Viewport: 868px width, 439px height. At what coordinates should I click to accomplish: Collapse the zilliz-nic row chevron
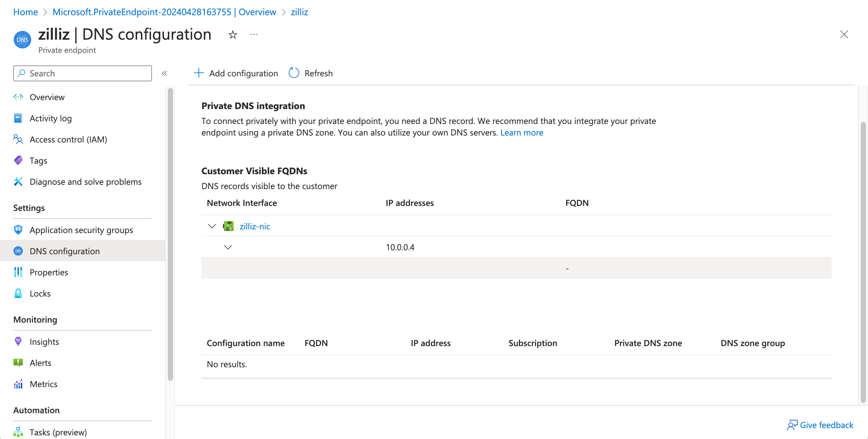pyautogui.click(x=212, y=226)
